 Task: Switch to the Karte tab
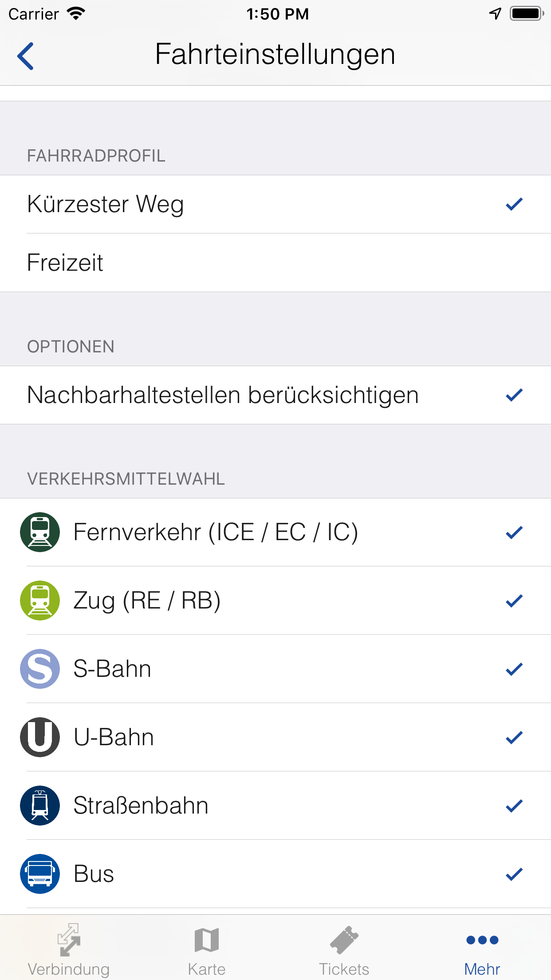tap(207, 948)
